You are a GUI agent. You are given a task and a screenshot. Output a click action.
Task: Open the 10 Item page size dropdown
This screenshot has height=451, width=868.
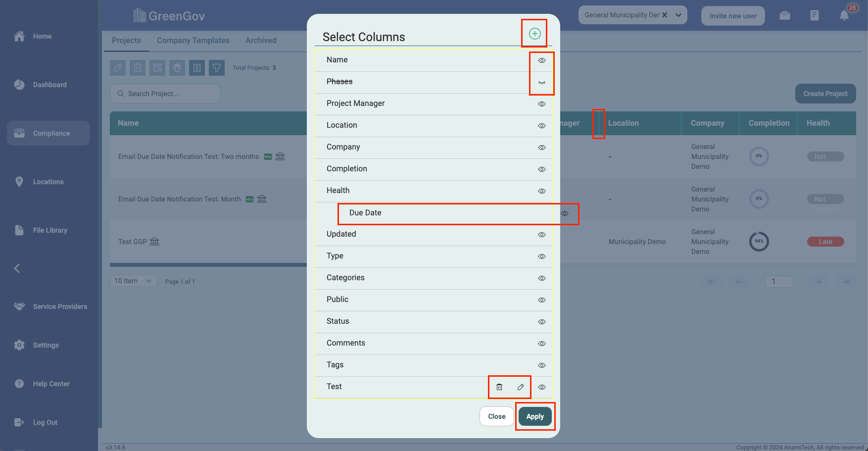(x=133, y=281)
